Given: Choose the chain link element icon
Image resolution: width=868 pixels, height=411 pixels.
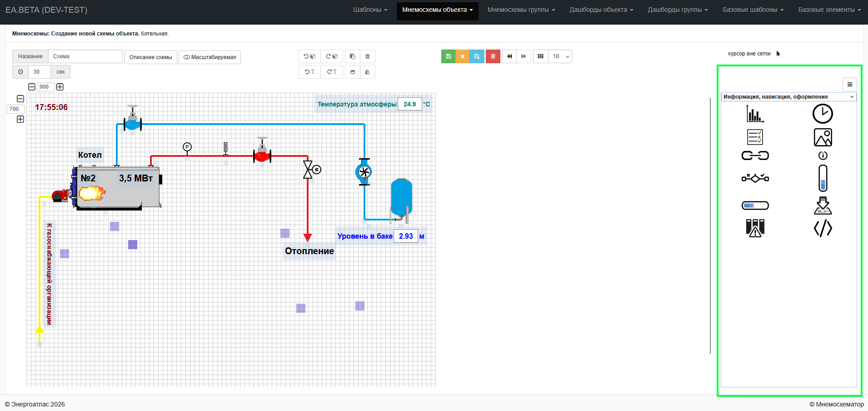Looking at the screenshot, I should [755, 155].
